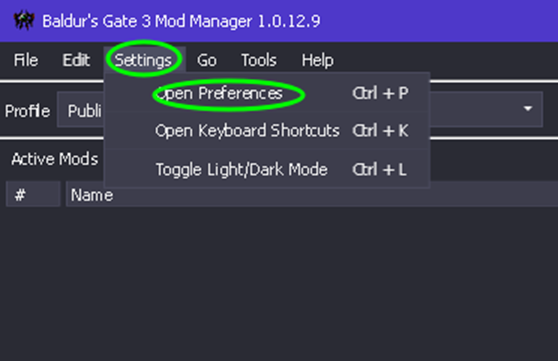This screenshot has height=361, width=558.
Task: Click the Mod Manager app icon in title bar
Action: click(x=24, y=20)
